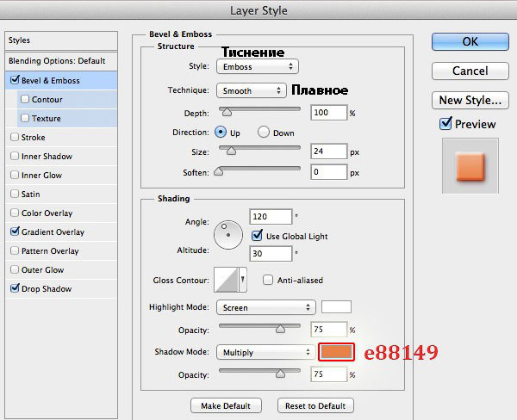Click the Size px input field

pyautogui.click(x=329, y=151)
